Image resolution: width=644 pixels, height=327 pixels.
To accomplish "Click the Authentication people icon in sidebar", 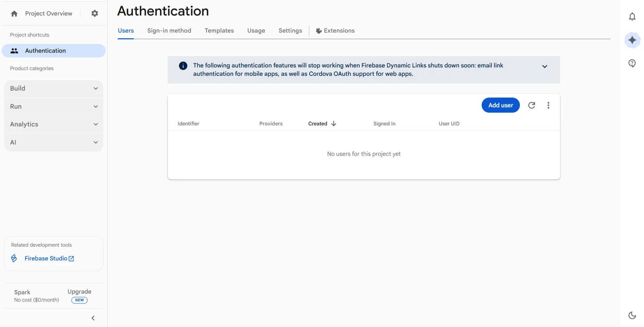I will click(14, 51).
